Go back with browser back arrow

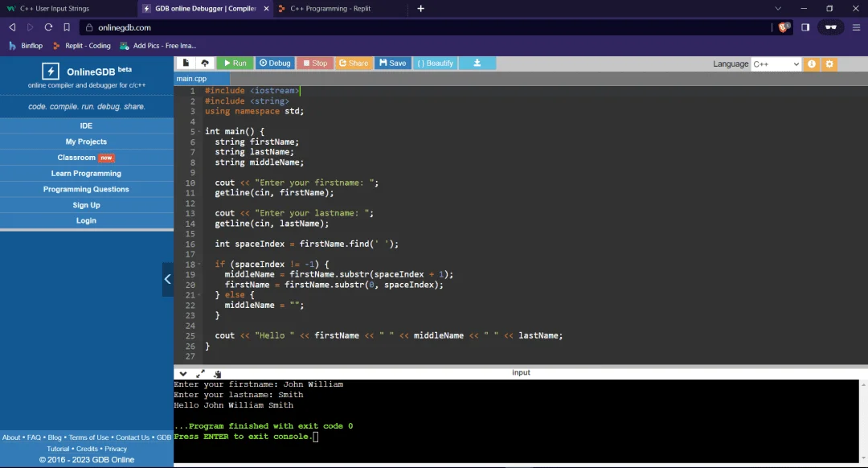12,27
